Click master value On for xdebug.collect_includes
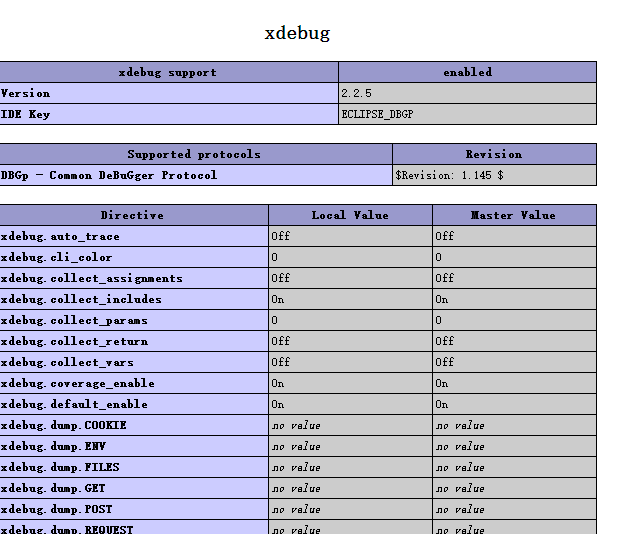The height and width of the screenshot is (534, 620). [x=442, y=299]
